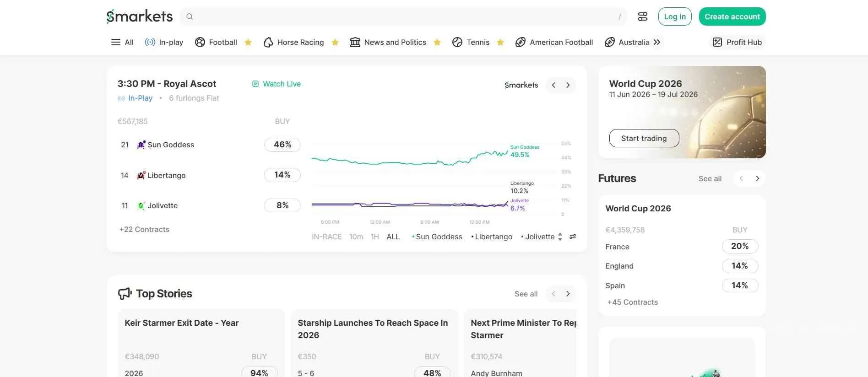
Task: Select the ALL chart range
Action: [393, 237]
